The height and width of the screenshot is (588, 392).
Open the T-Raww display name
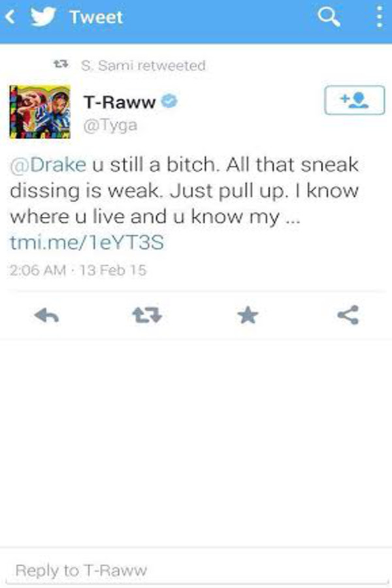120,102
